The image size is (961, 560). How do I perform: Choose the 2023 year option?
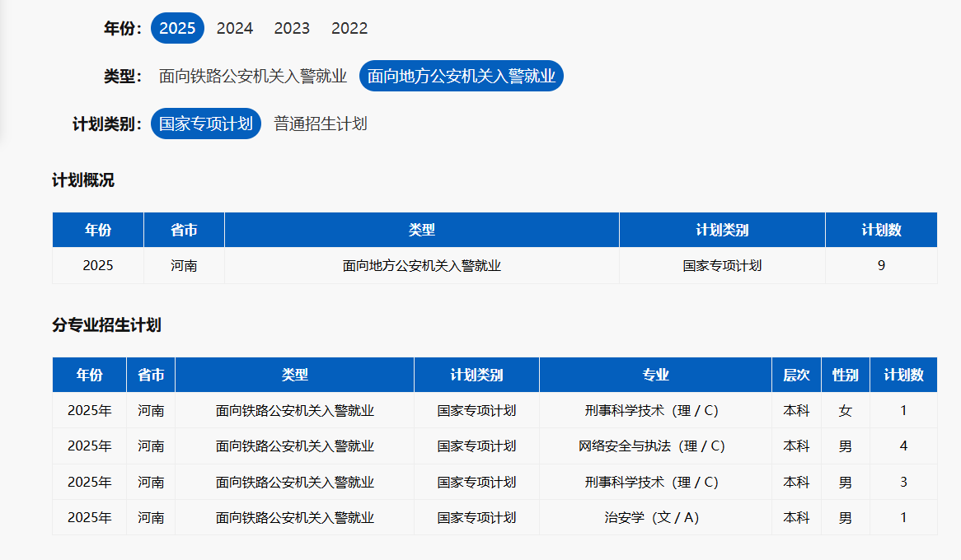(292, 28)
